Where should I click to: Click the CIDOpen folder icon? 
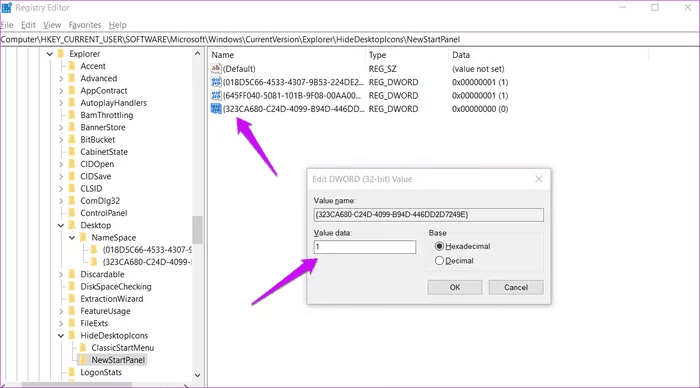(72, 164)
